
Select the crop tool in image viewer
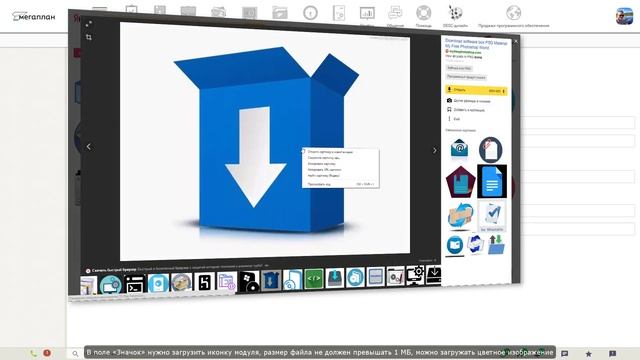pos(89,37)
